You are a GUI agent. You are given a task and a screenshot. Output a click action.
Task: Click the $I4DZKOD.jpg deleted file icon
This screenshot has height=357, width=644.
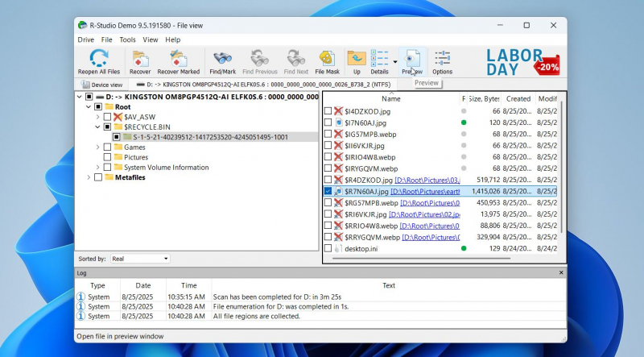(x=338, y=111)
